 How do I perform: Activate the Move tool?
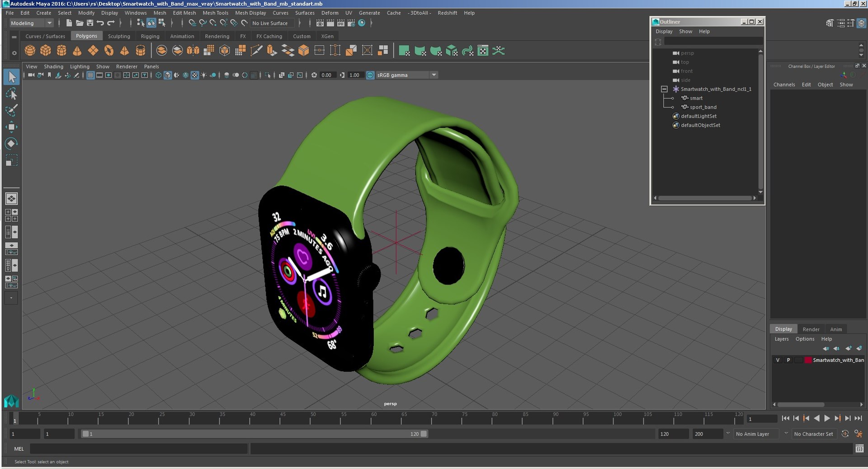click(x=11, y=127)
